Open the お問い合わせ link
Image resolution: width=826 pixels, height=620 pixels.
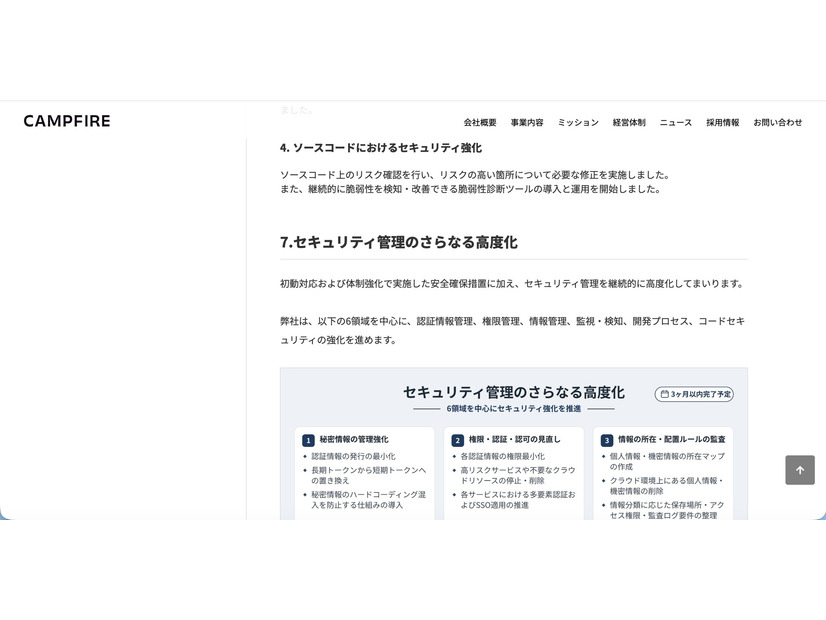778,122
